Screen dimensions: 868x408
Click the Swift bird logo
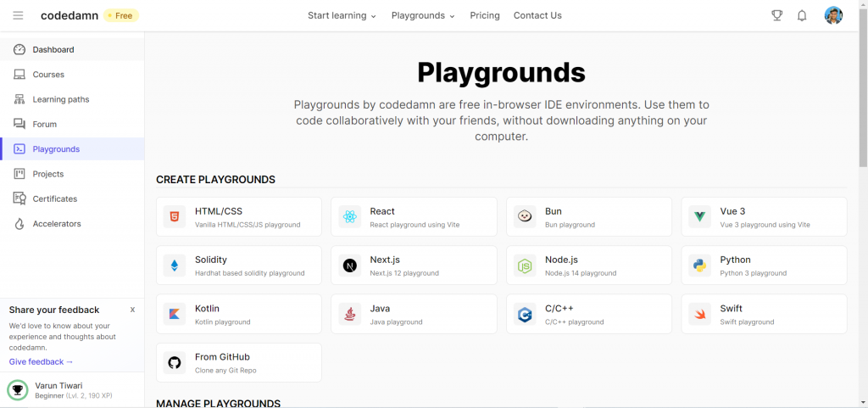(x=699, y=315)
